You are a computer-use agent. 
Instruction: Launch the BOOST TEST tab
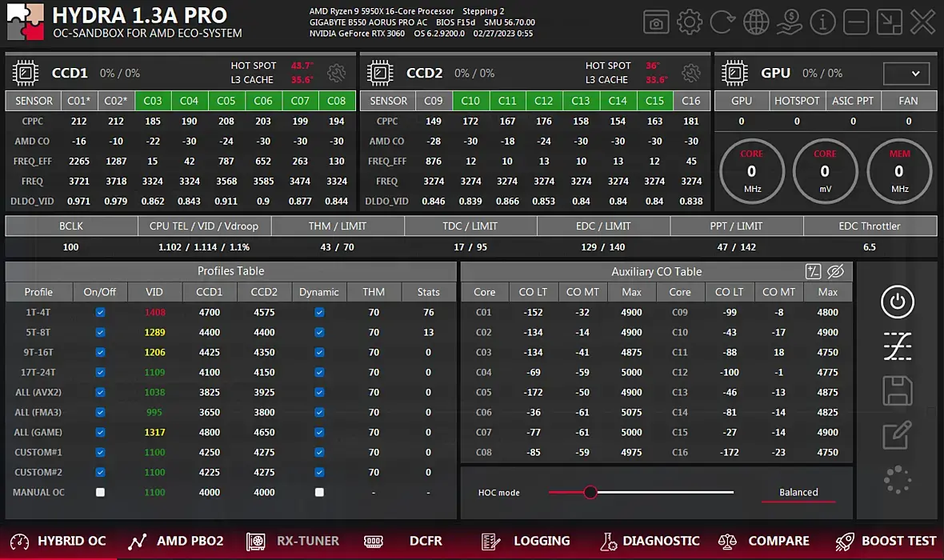(x=886, y=541)
